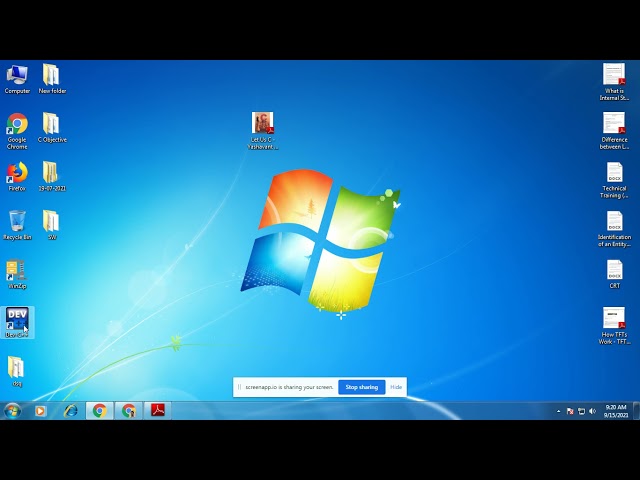Select the Identification of an Entity DOCX
Screen dimensions: 640x480
click(x=614, y=229)
